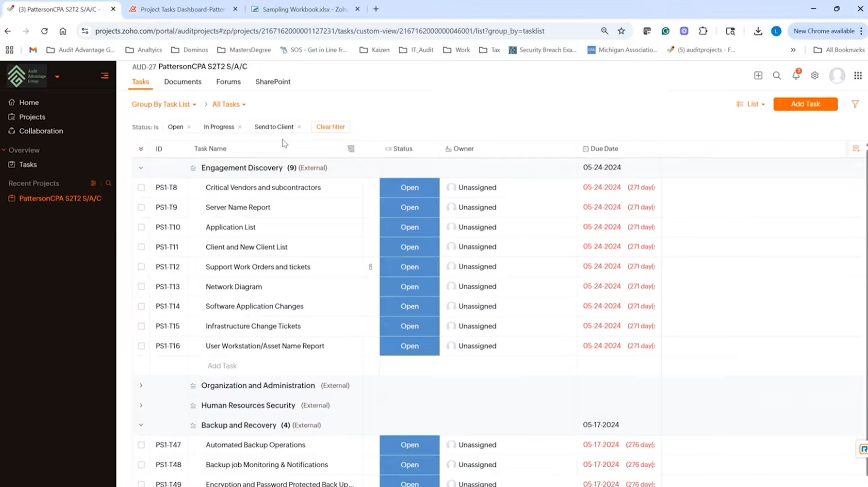Screen dimensions: 868x487
Task: Open recent projects list options icon
Action: 93,183
